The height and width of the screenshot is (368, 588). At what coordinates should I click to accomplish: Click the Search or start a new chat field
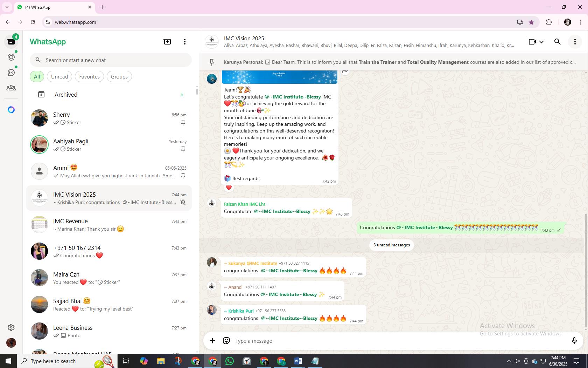pos(111,60)
